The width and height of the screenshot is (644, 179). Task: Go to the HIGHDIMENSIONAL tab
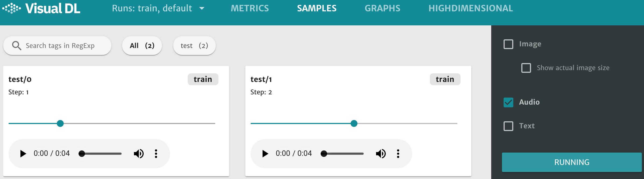tap(470, 8)
